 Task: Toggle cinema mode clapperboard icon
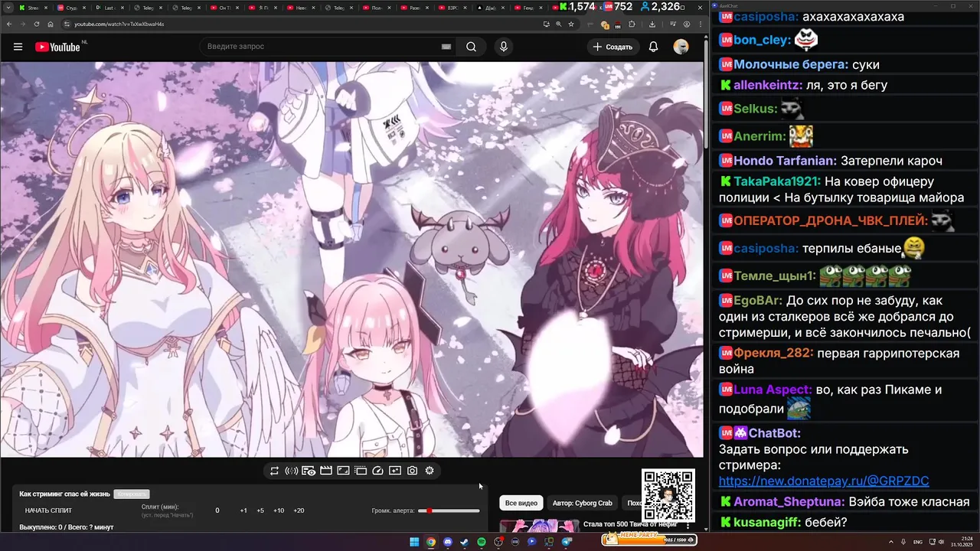point(325,471)
